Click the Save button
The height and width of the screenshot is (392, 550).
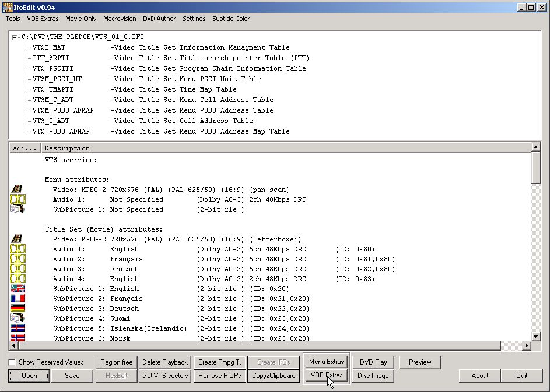pos(72,376)
